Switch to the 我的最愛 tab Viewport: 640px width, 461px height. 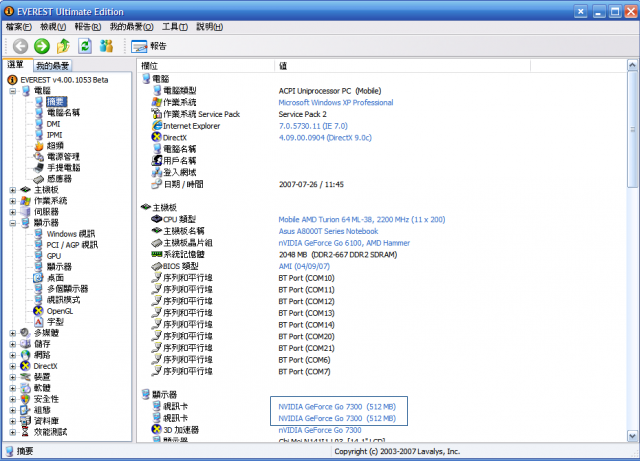click(x=52, y=65)
